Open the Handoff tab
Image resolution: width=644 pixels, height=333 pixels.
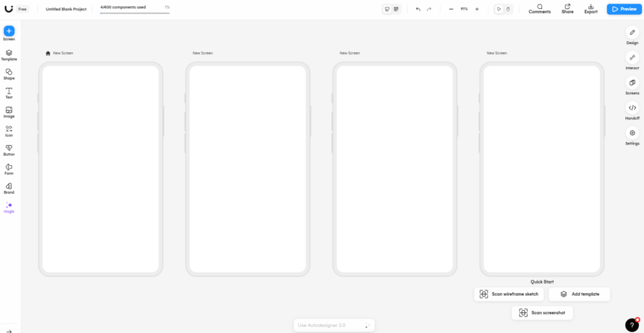click(632, 111)
